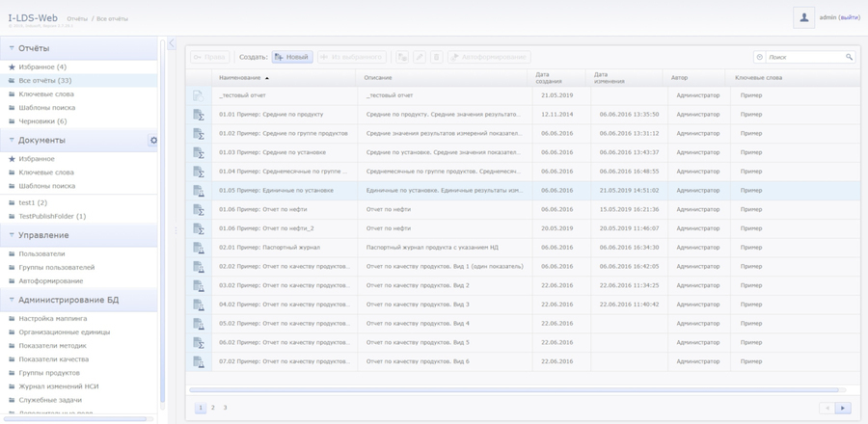Click the copy report toolbar icon

pyautogui.click(x=402, y=57)
